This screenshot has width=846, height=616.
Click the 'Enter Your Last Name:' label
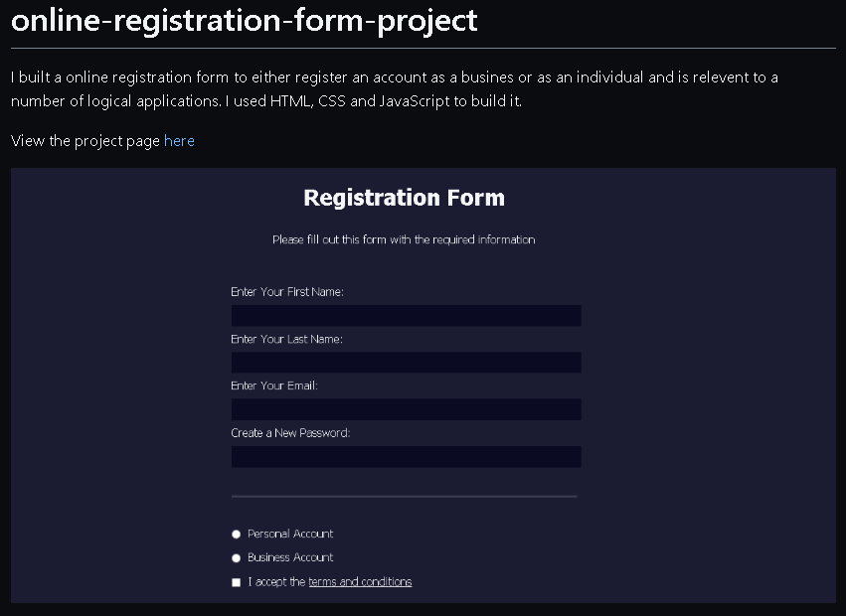pos(286,340)
